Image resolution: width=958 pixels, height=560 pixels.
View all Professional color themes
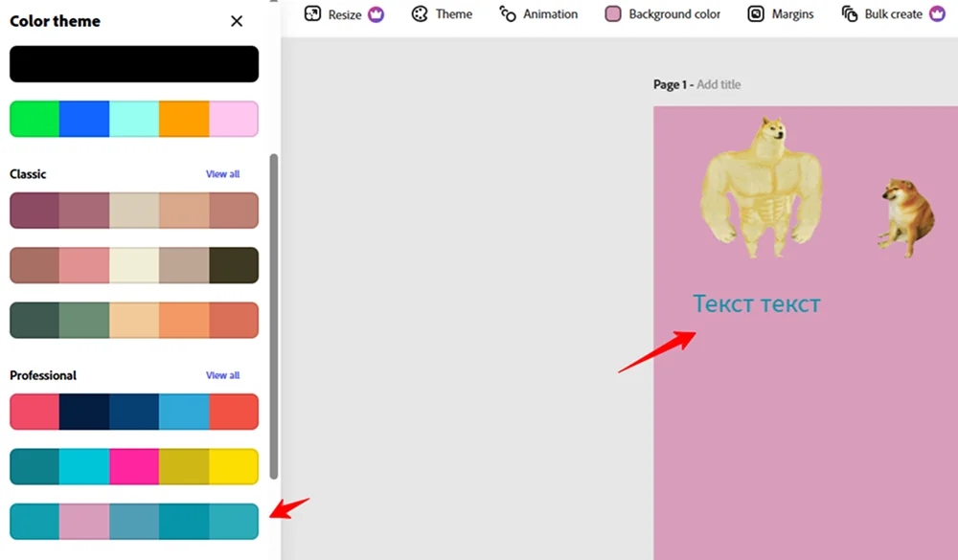coord(222,375)
